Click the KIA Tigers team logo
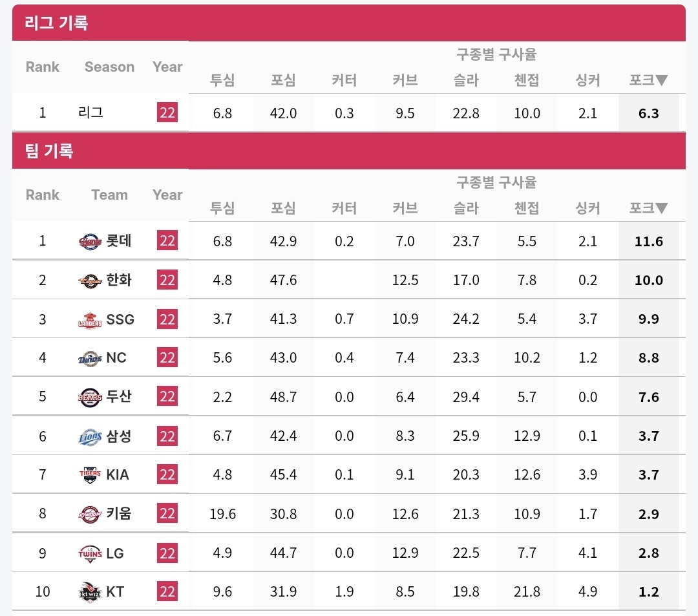This screenshot has width=698, height=616. click(90, 475)
